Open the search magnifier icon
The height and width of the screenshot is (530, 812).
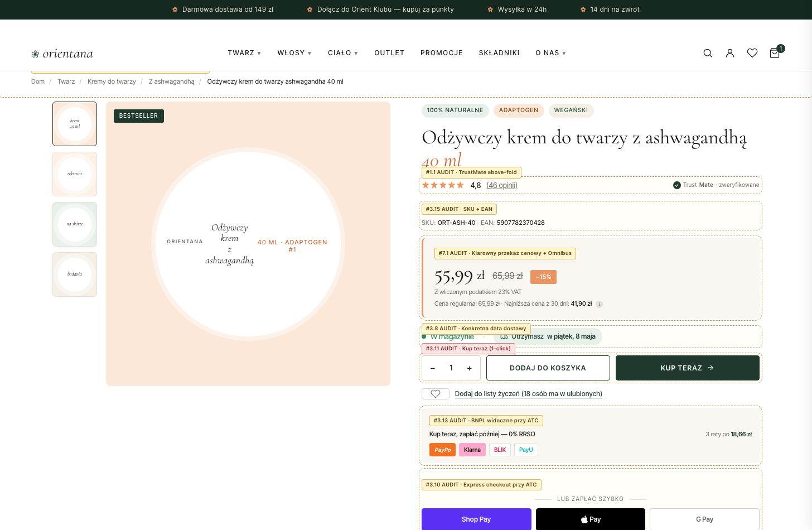pos(708,53)
